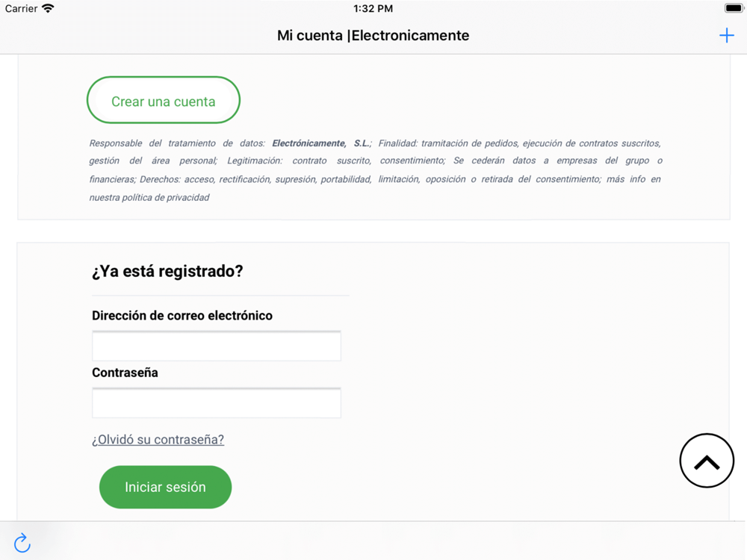This screenshot has height=560, width=747.
Task: Click the bold Electrónicamente, S.L. text
Action: tap(320, 143)
